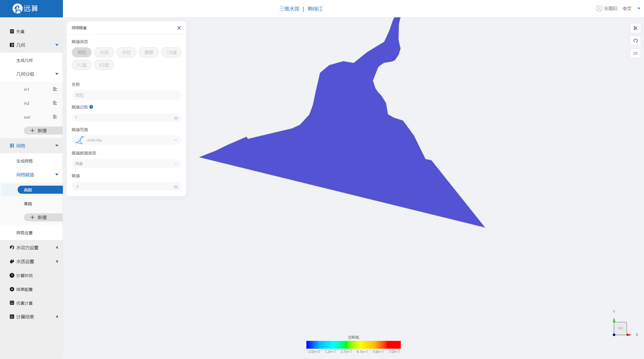Collapse the 网格 section arrow

click(x=57, y=146)
